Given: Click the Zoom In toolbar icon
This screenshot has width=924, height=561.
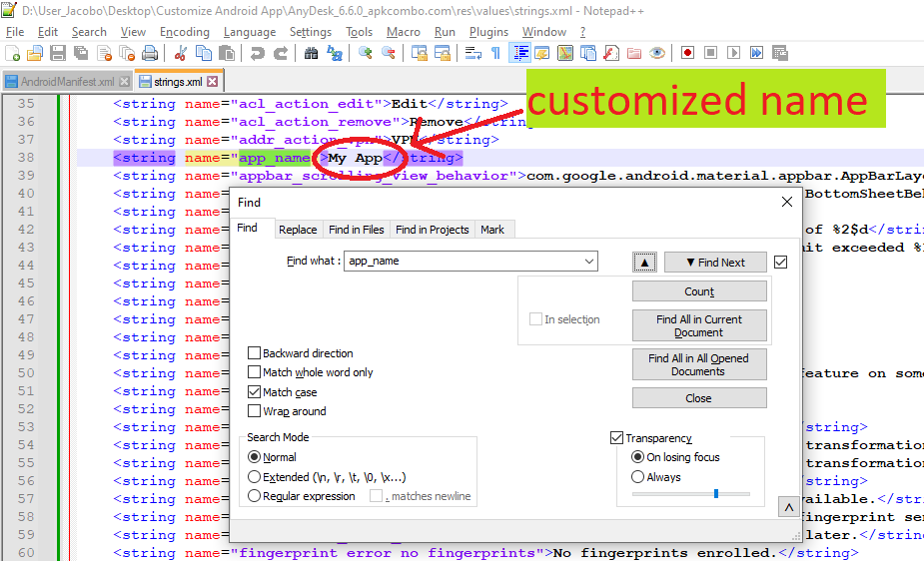Looking at the screenshot, I should pos(366,53).
